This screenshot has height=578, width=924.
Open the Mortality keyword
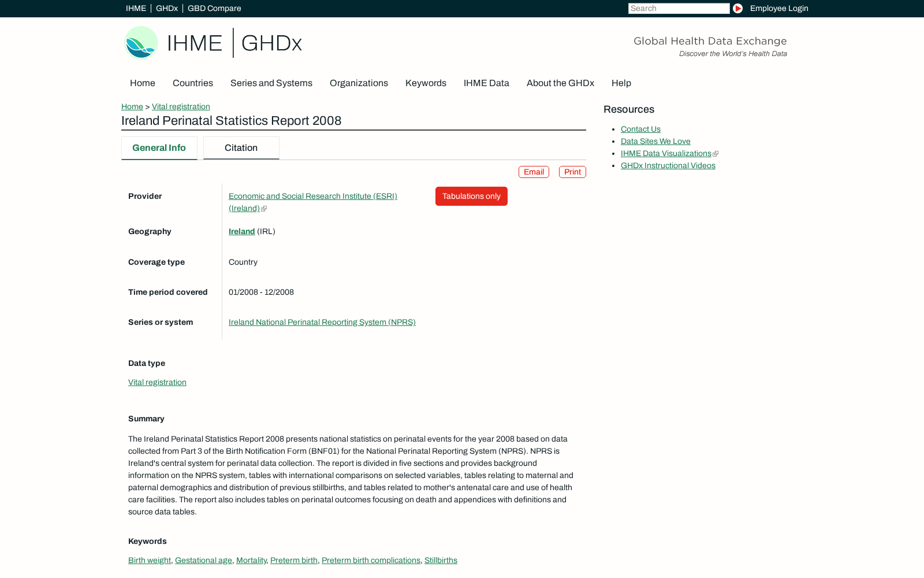251,560
